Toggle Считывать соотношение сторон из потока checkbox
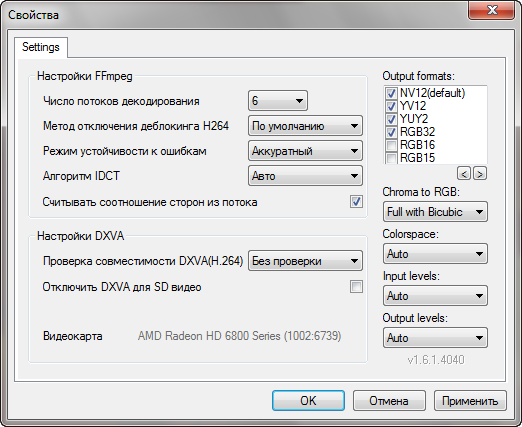This screenshot has height=427, width=522. (x=356, y=202)
